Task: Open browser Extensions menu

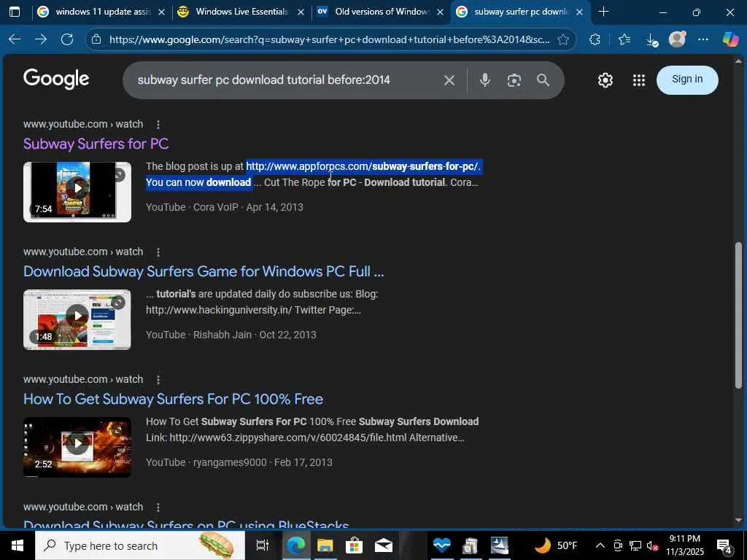Action: (x=595, y=39)
